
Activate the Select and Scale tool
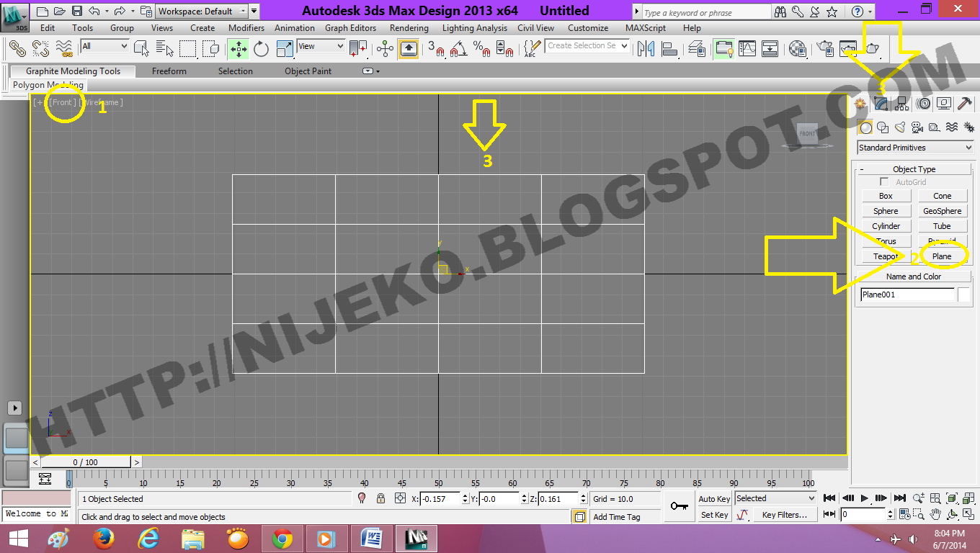click(x=285, y=48)
